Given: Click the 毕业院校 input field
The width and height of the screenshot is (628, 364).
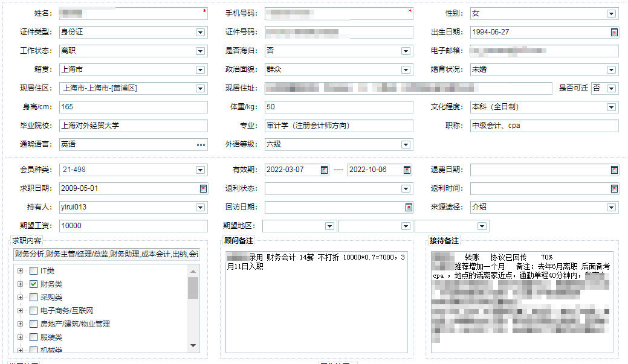Looking at the screenshot, I should point(134,126).
